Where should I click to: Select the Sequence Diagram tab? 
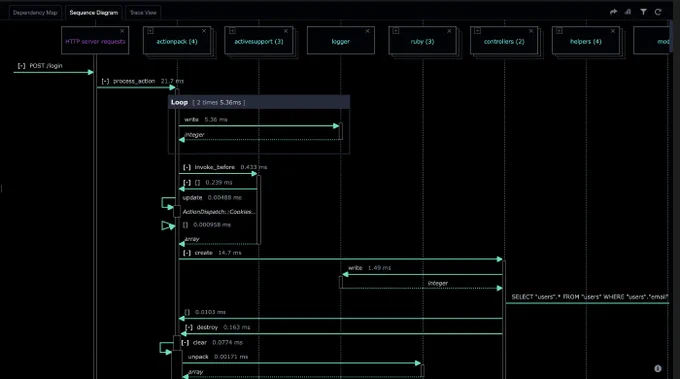94,13
